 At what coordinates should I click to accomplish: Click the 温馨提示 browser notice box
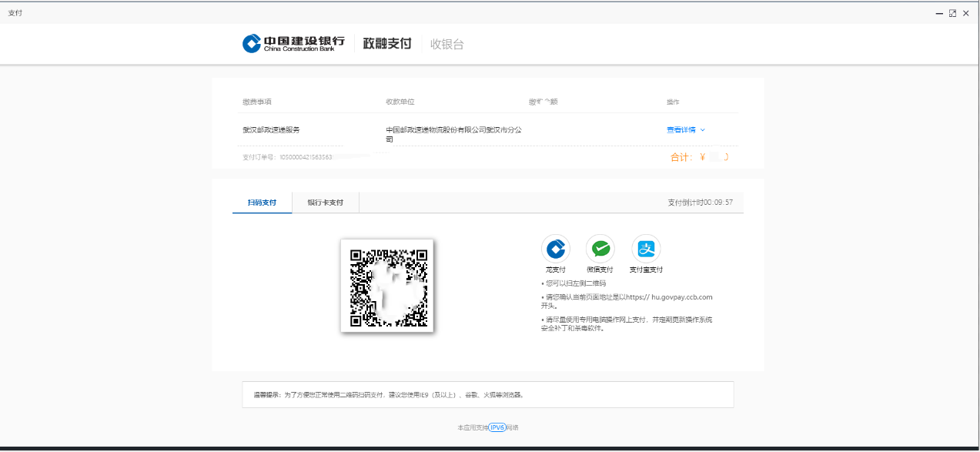(488, 394)
